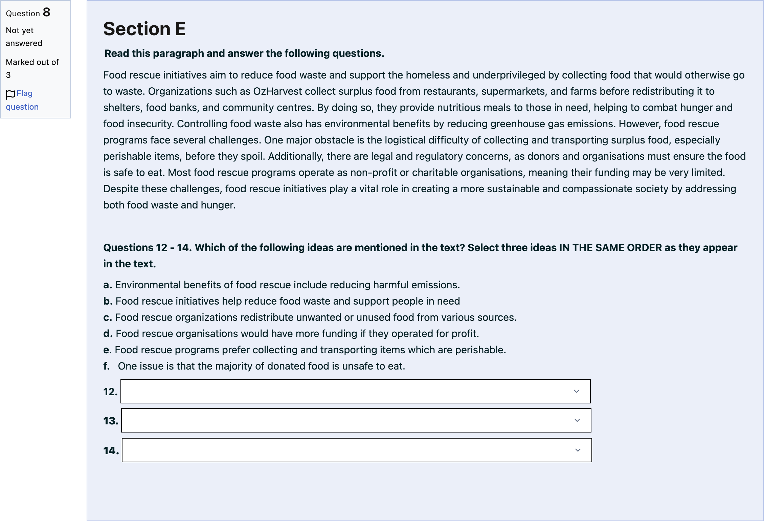Select option d about operating for profit
The height and width of the screenshot is (532, 764).
coord(291,334)
